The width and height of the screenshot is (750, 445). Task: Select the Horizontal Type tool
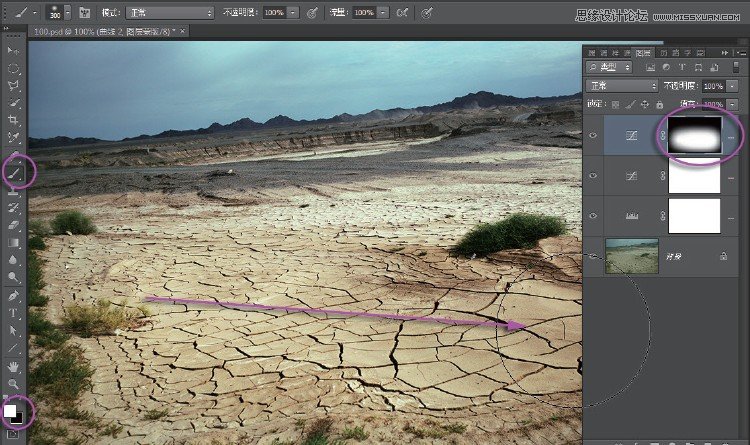click(13, 313)
